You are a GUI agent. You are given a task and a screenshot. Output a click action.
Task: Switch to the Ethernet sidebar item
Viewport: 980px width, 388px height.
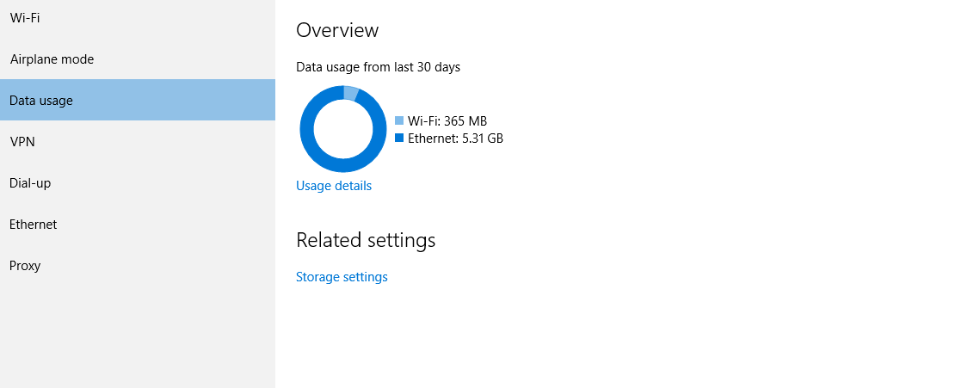coord(138,225)
